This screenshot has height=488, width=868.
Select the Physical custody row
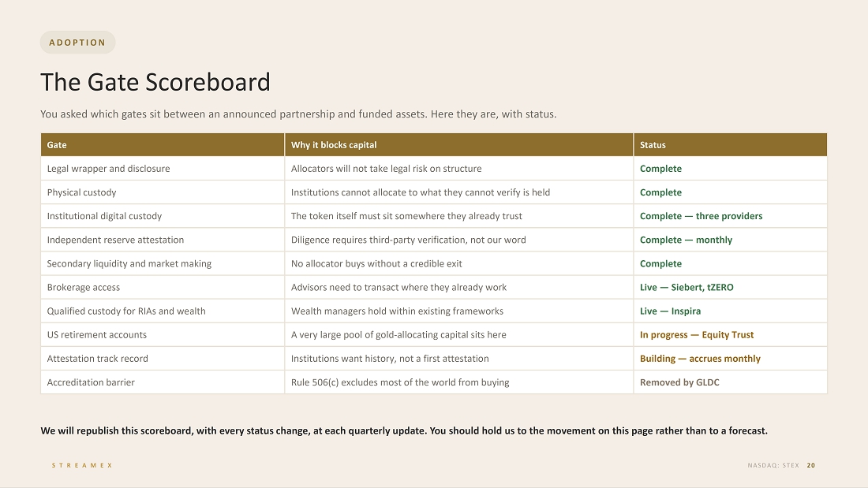434,192
